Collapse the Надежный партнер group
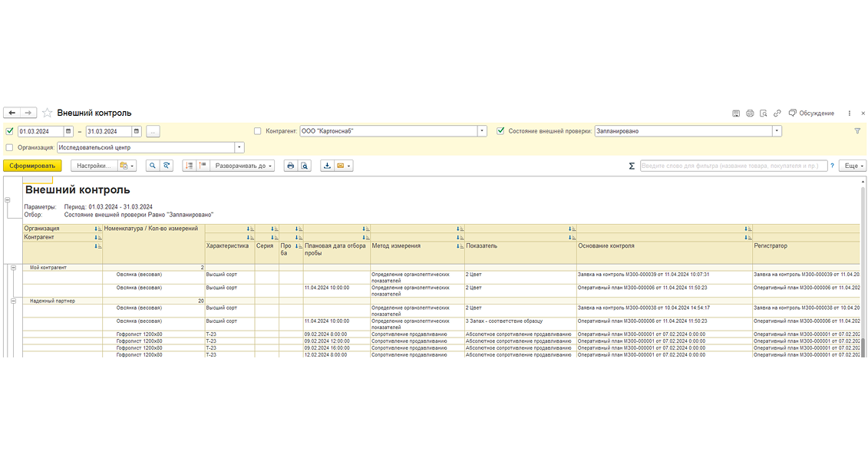This screenshot has height=464, width=868. 13,301
